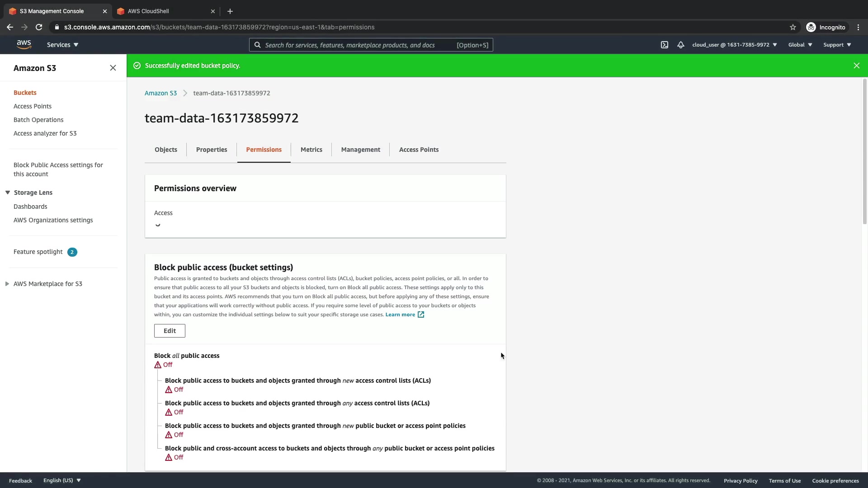Switch to the Properties tab

point(212,150)
